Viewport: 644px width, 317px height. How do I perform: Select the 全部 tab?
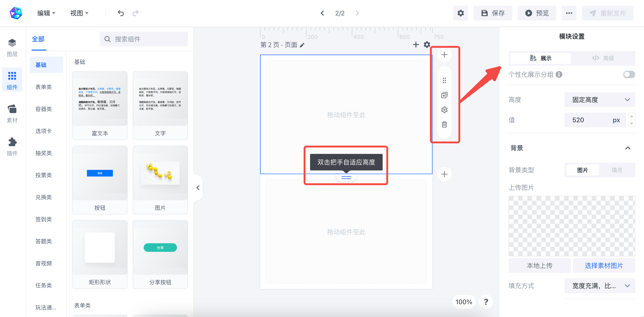click(x=38, y=39)
